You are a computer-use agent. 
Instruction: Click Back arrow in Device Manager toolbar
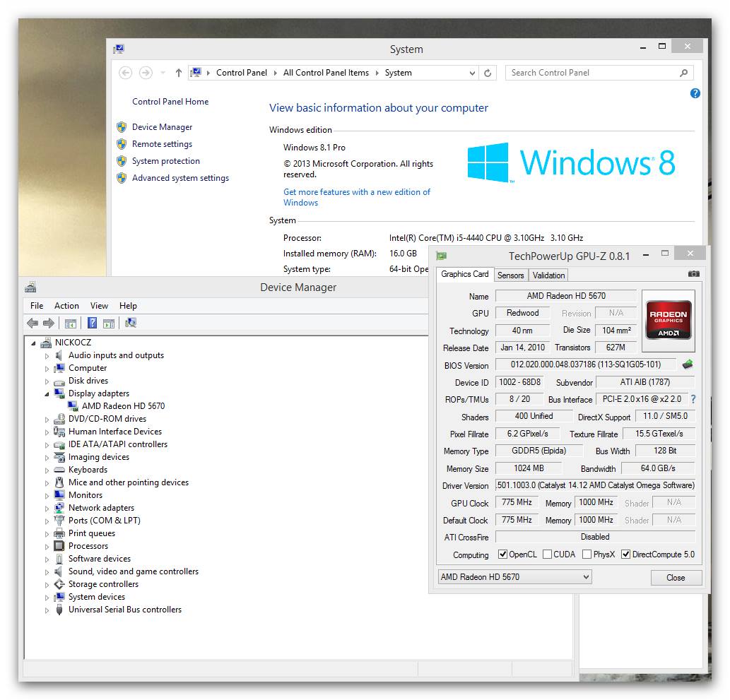33,323
